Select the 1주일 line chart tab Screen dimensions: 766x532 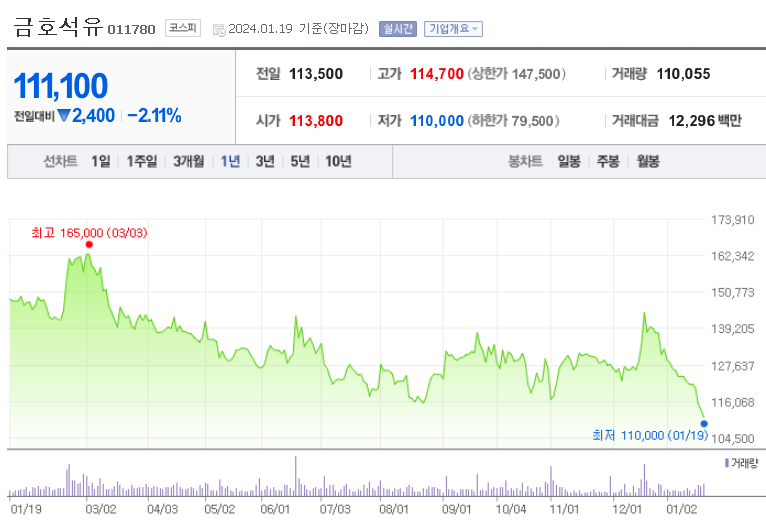coord(142,161)
